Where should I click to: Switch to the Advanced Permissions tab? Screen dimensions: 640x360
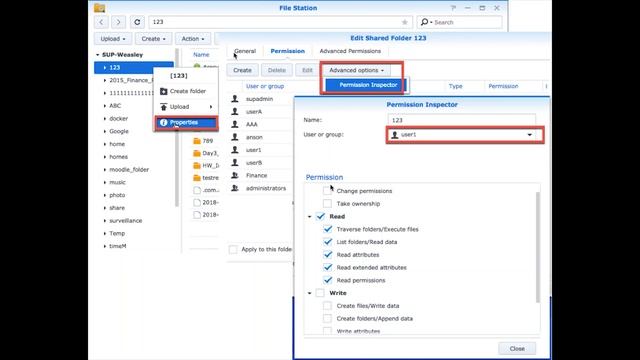[x=350, y=51]
